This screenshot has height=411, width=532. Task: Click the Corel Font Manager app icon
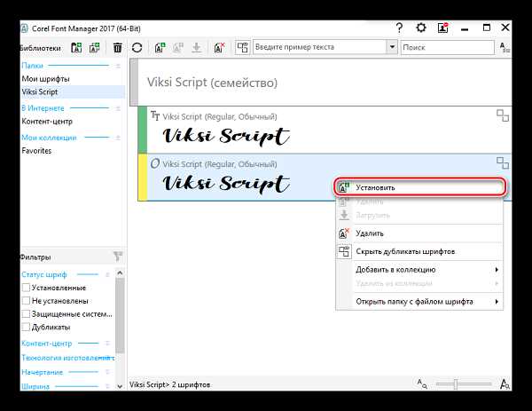point(25,28)
